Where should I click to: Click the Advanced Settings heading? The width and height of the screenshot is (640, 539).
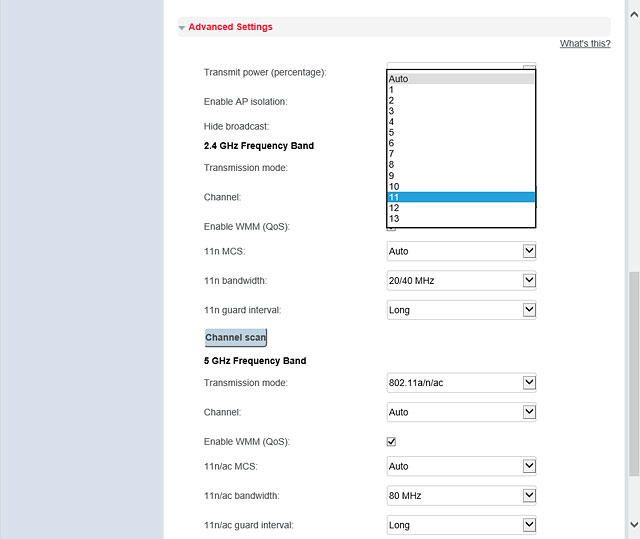(x=230, y=27)
